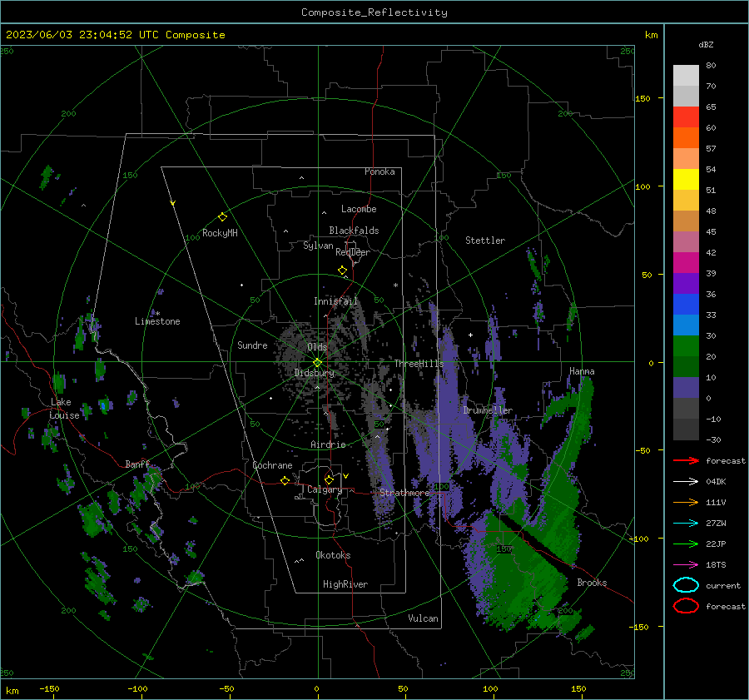Image resolution: width=749 pixels, height=700 pixels.
Task: Click the magenta 18TS arrow in legend
Action: point(686,565)
